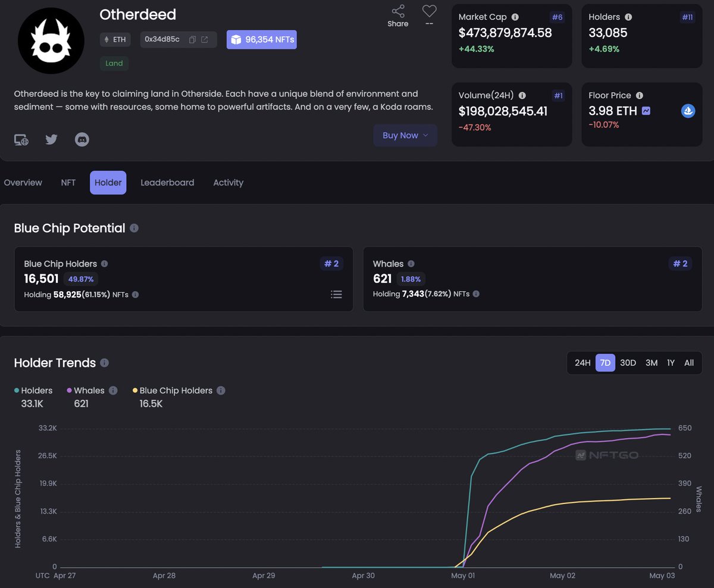This screenshot has width=714, height=588.
Task: Click the Market Cap info icon
Action: (515, 17)
